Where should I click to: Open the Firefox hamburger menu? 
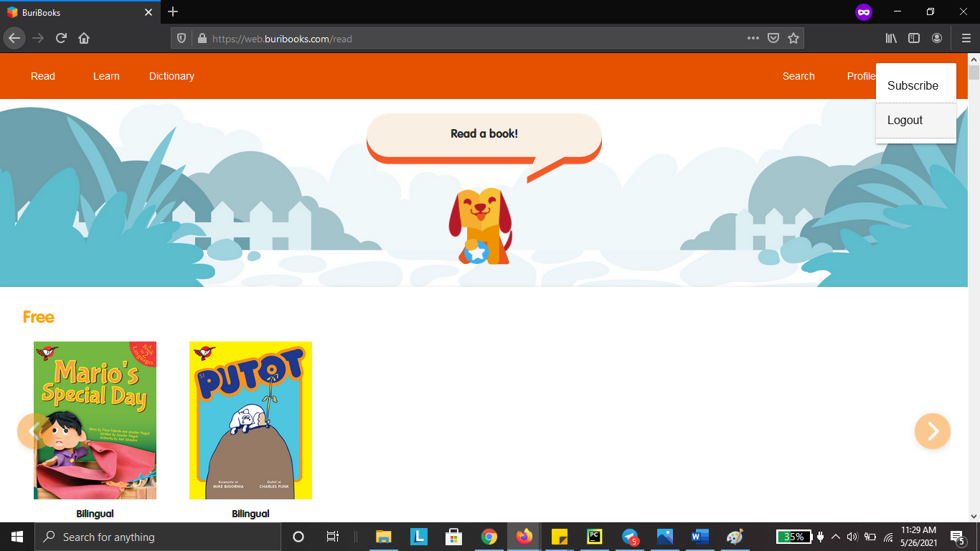(x=966, y=39)
